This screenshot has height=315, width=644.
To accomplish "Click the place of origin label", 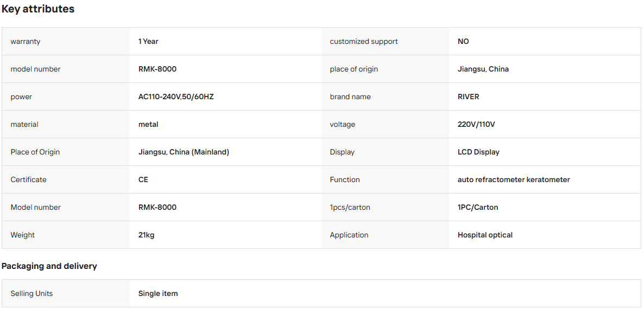I will pos(353,69).
